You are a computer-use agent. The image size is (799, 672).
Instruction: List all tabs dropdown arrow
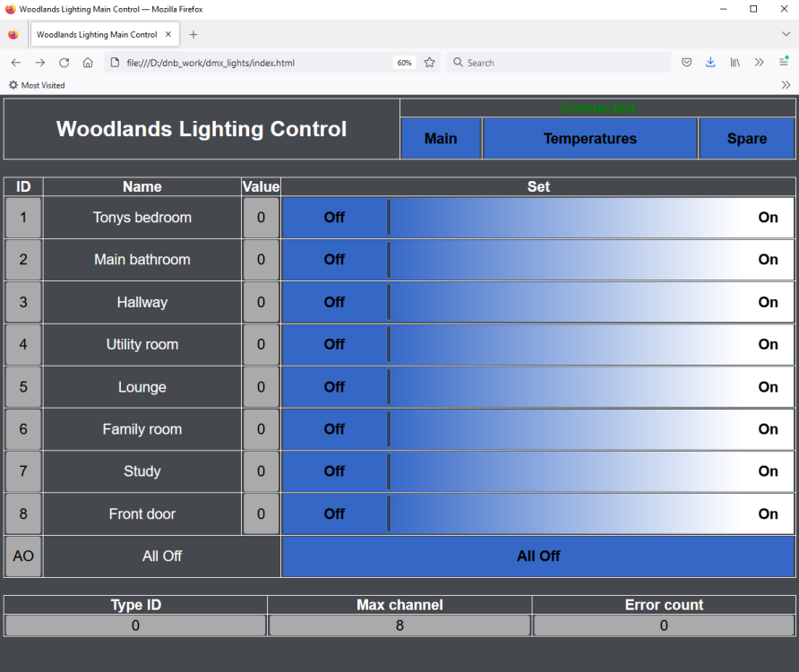(x=786, y=34)
